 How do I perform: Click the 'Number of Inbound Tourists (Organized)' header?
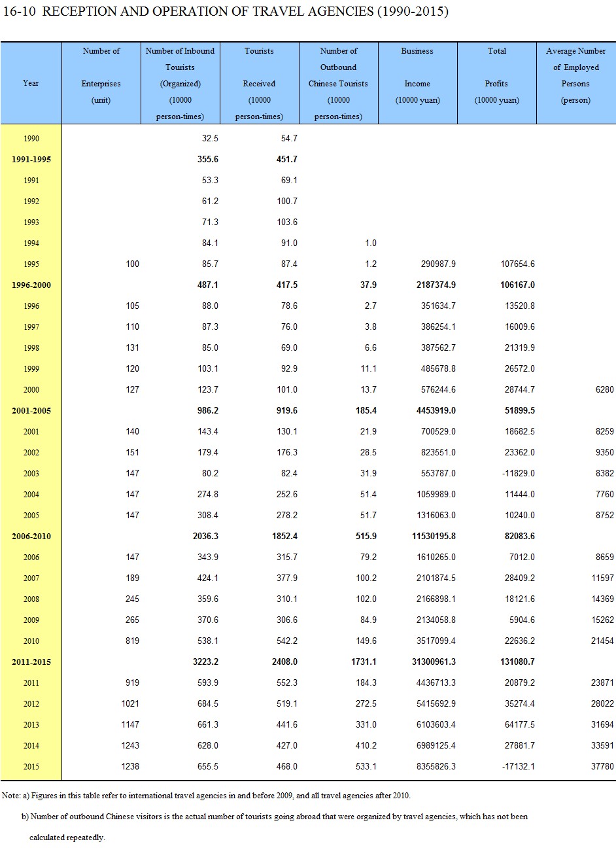click(180, 84)
